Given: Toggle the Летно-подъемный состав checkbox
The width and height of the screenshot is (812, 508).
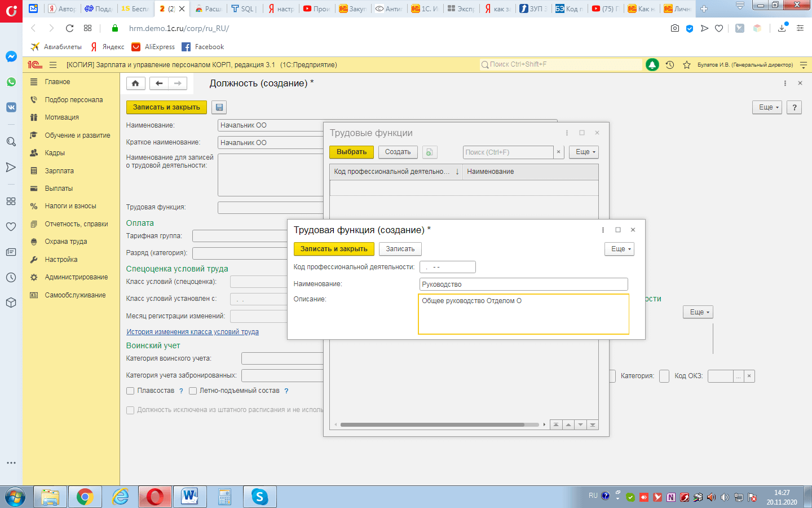Looking at the screenshot, I should coord(193,391).
